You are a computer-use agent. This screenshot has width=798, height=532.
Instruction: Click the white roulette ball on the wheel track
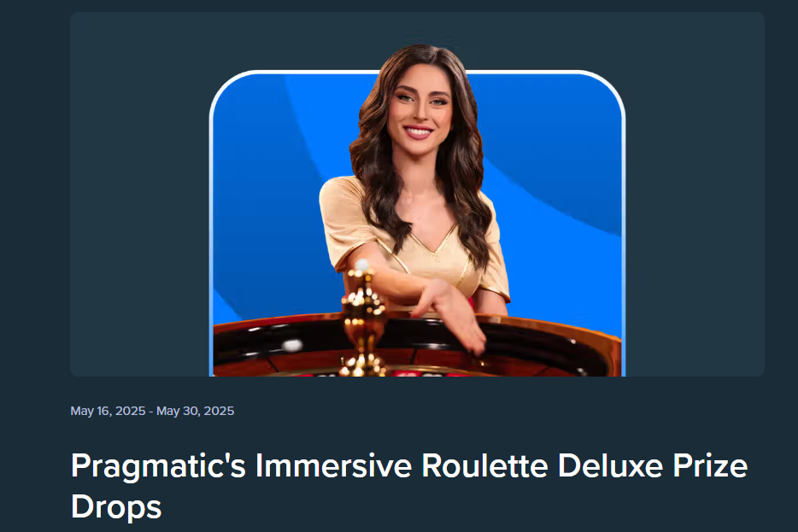[291, 346]
